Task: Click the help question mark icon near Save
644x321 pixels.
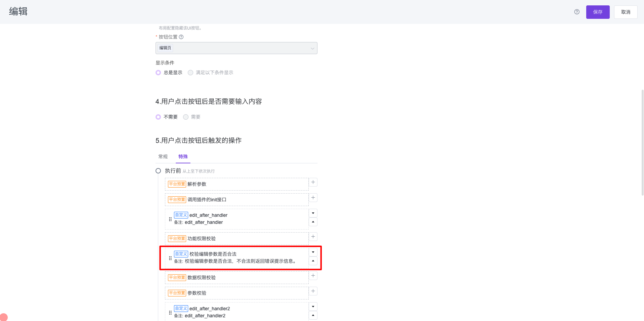Action: [577, 12]
